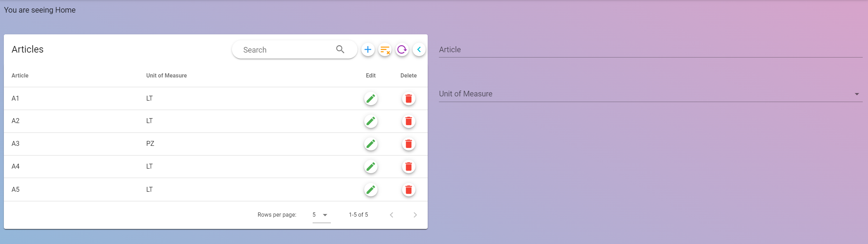
Task: Sort by Article column header
Action: pos(20,76)
